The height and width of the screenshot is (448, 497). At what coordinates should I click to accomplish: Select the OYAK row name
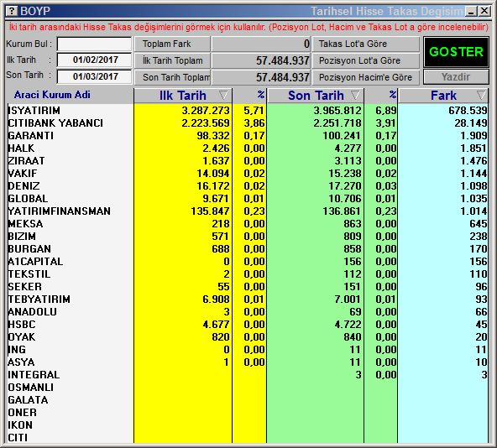click(x=22, y=337)
